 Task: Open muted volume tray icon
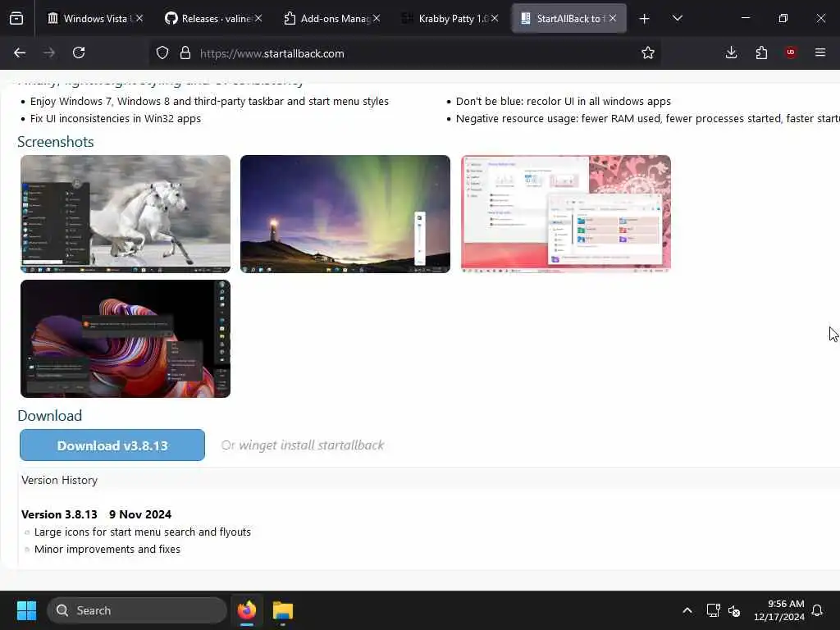click(734, 610)
